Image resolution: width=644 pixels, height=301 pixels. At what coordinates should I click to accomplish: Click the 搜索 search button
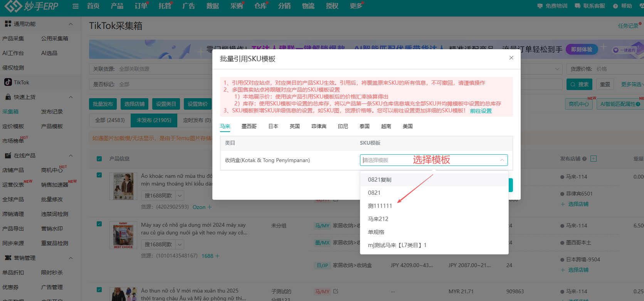click(580, 84)
